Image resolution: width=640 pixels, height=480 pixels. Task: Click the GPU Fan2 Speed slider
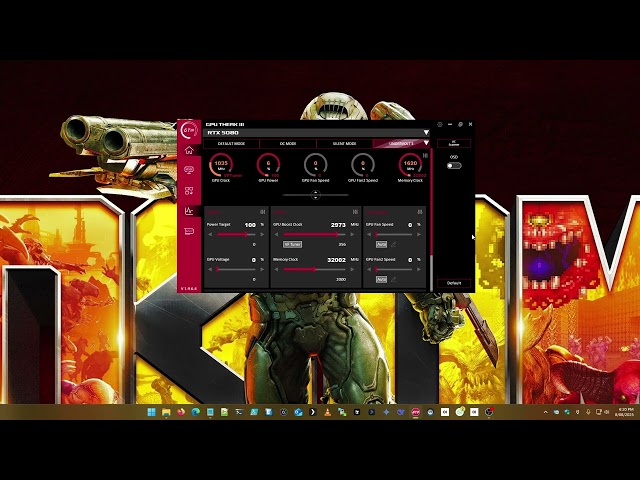[393, 269]
